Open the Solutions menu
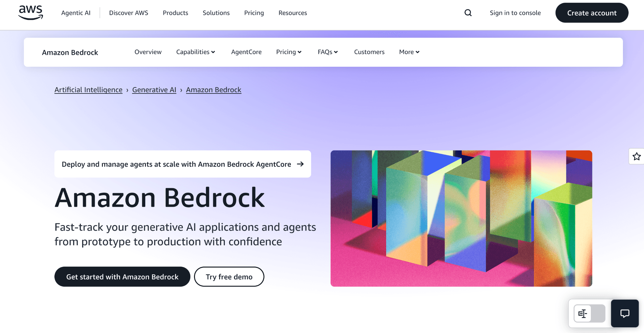This screenshot has height=333, width=644. (216, 13)
